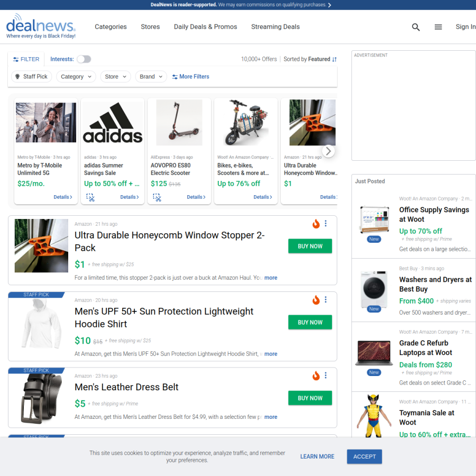This screenshot has width=476, height=476.
Task: Expand 'more' on Leather Dress Belt description
Action: tap(271, 417)
